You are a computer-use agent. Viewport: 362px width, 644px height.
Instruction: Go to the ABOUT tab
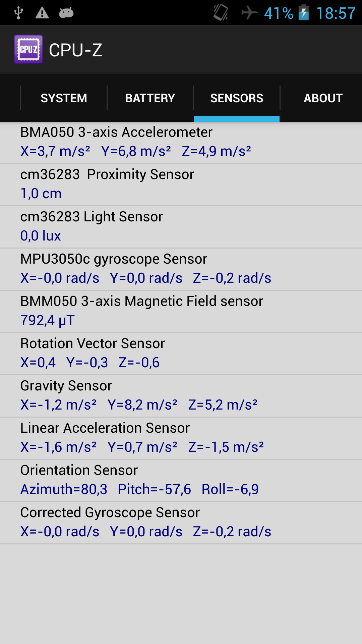pyautogui.click(x=323, y=98)
